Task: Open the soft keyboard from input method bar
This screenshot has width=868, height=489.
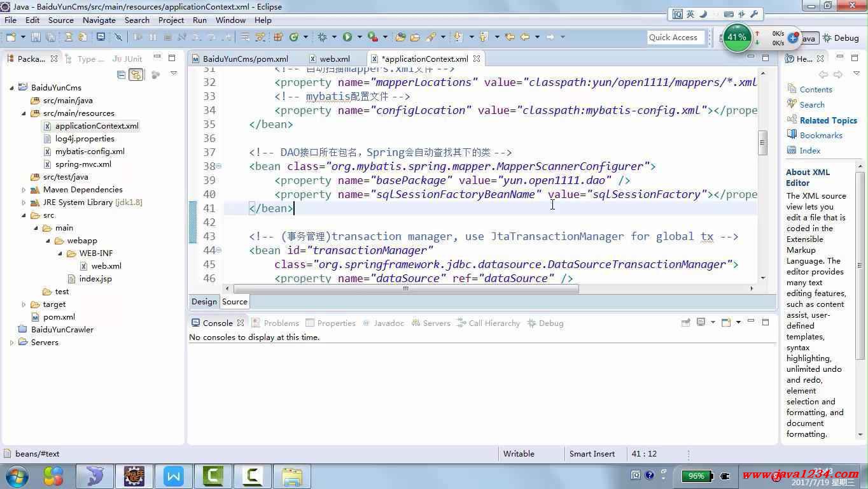Action: pyautogui.click(x=729, y=14)
